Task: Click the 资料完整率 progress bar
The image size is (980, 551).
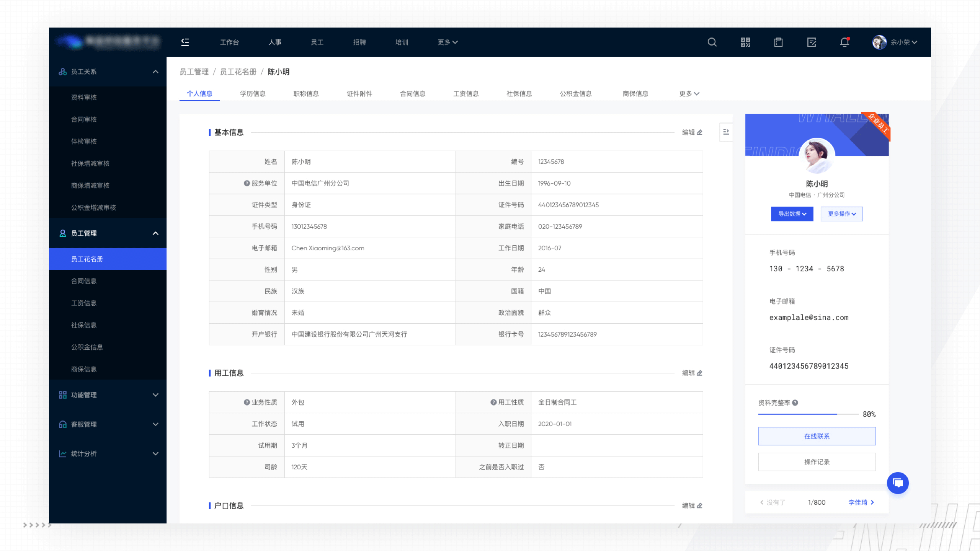Action: pos(808,414)
